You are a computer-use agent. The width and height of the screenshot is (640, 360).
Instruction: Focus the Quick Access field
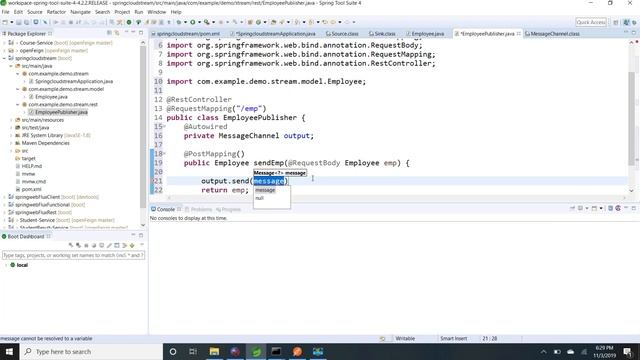(591, 22)
